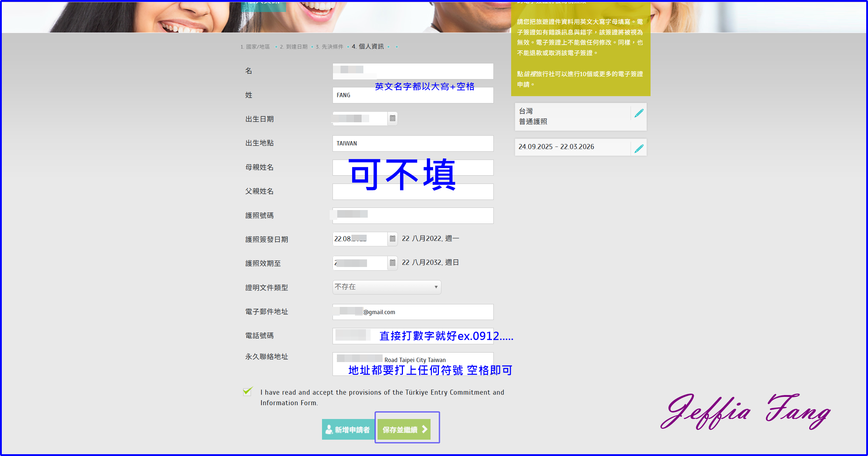Screen dimensions: 868x456
Task: Open birth date calendar picker icon
Action: (x=392, y=118)
